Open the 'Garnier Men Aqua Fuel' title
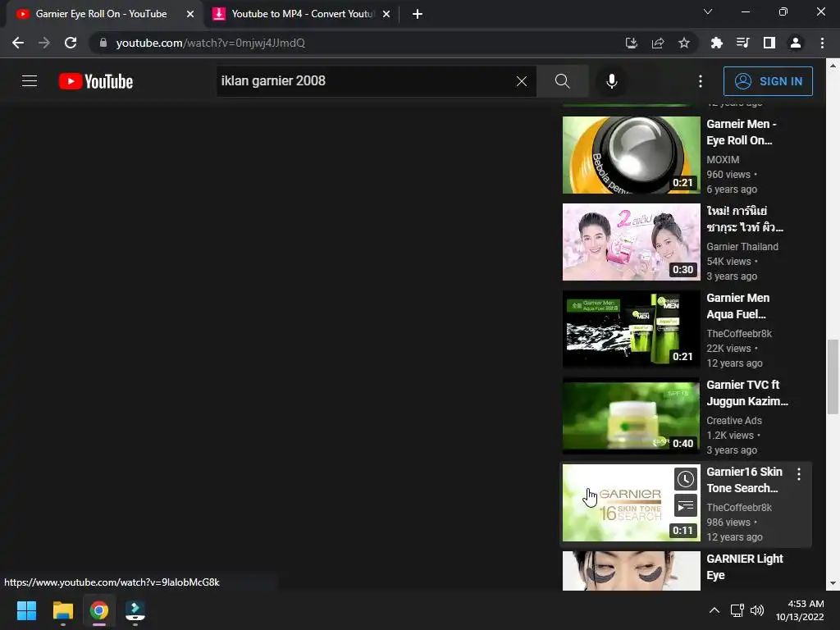The image size is (840, 630). click(738, 306)
